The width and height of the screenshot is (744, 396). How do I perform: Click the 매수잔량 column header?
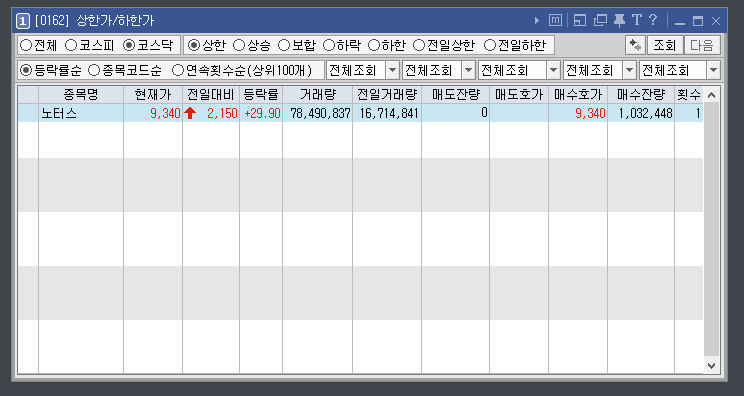click(641, 95)
